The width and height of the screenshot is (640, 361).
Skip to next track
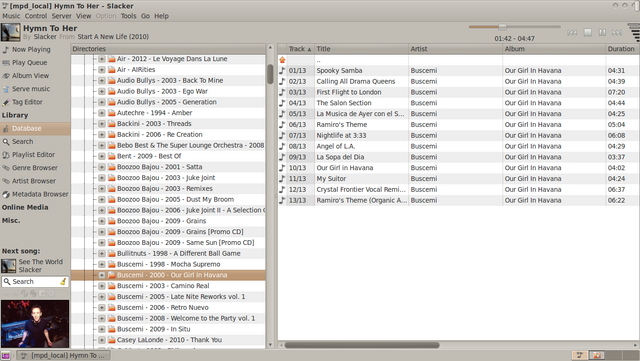[x=617, y=32]
